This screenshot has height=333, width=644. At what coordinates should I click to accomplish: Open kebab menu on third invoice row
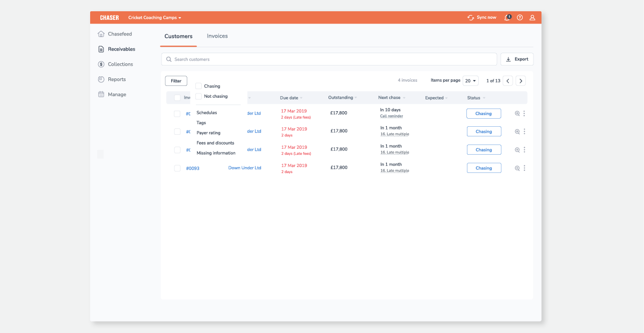tap(524, 150)
